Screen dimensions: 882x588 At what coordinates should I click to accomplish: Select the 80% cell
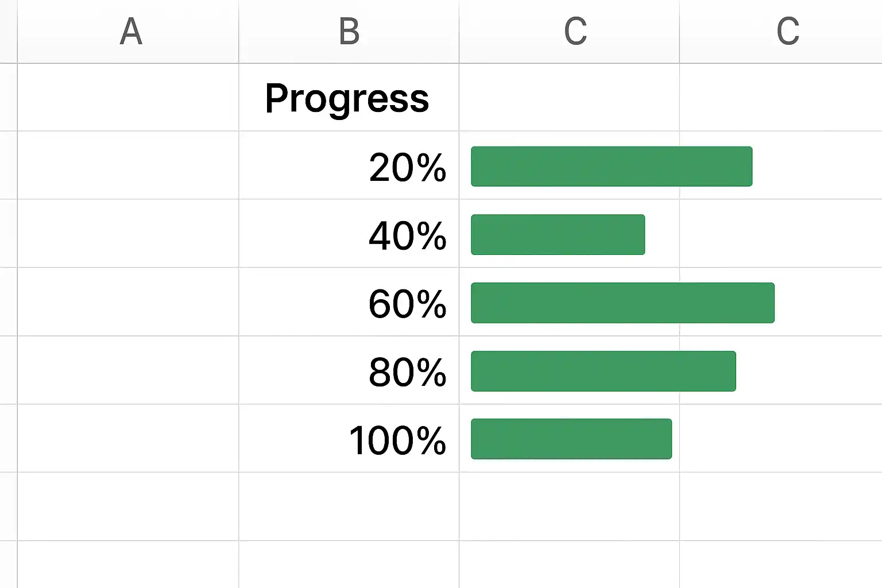349,371
